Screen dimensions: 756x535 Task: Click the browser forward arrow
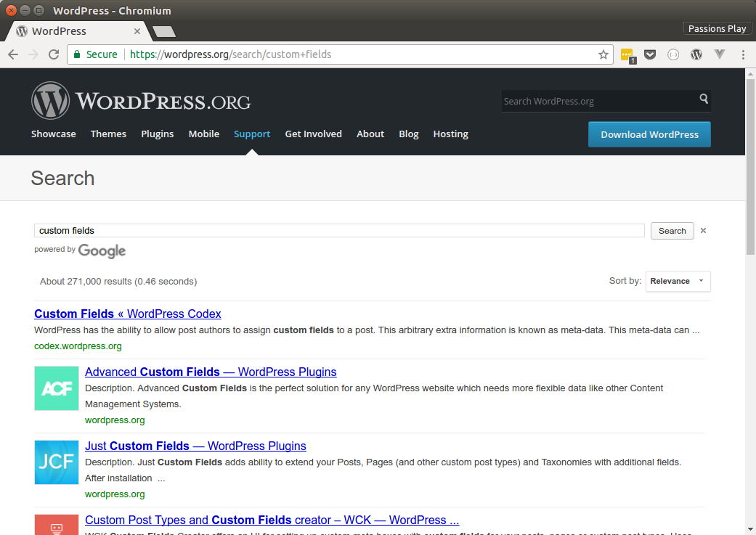click(33, 54)
